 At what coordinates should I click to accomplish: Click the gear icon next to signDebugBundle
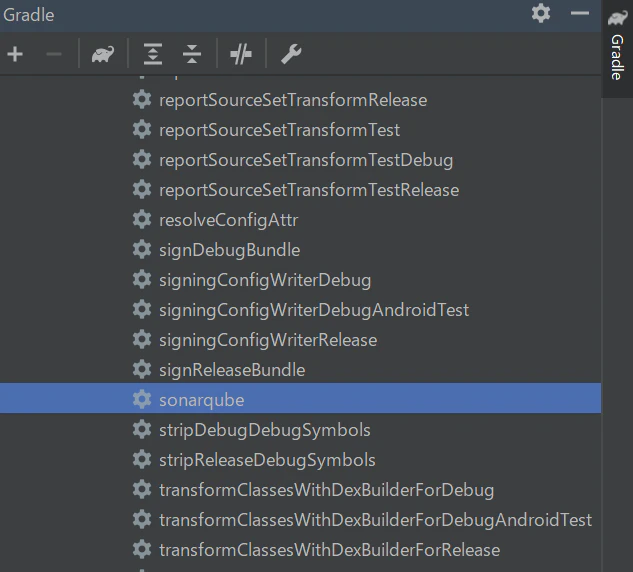pyautogui.click(x=142, y=249)
